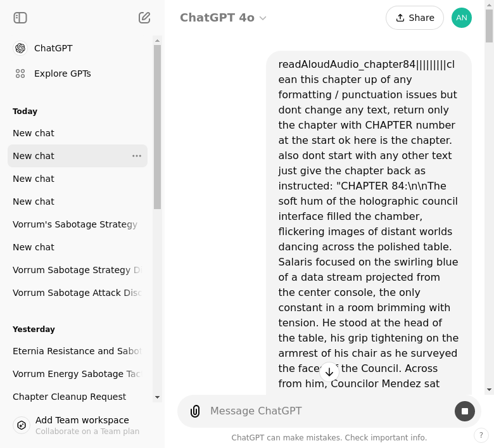494x448 pixels.
Task: Toggle the sidebar panel icon
Action: pyautogui.click(x=20, y=18)
